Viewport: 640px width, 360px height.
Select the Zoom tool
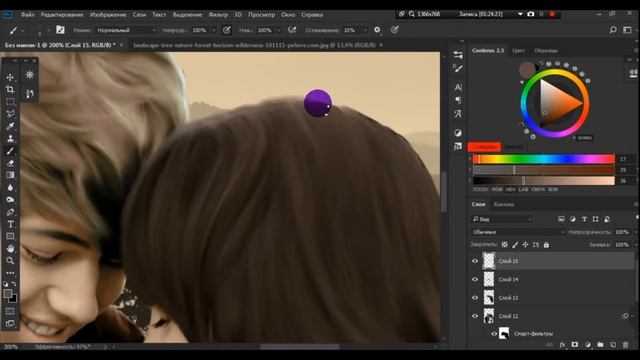click(x=10, y=261)
